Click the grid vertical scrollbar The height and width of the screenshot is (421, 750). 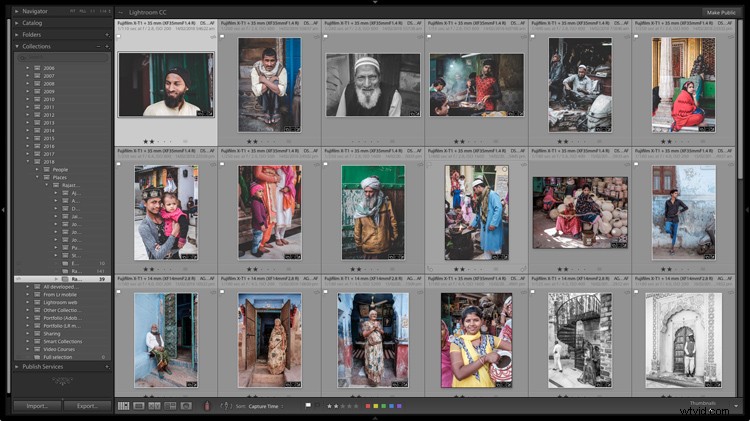pos(740,100)
